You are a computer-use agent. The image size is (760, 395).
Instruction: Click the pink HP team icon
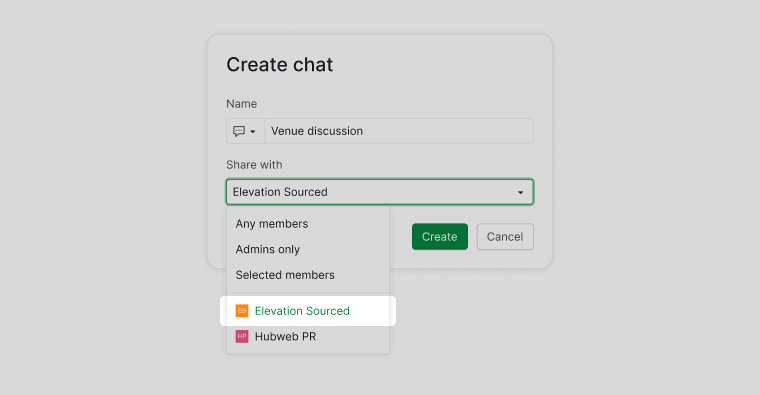[242, 336]
